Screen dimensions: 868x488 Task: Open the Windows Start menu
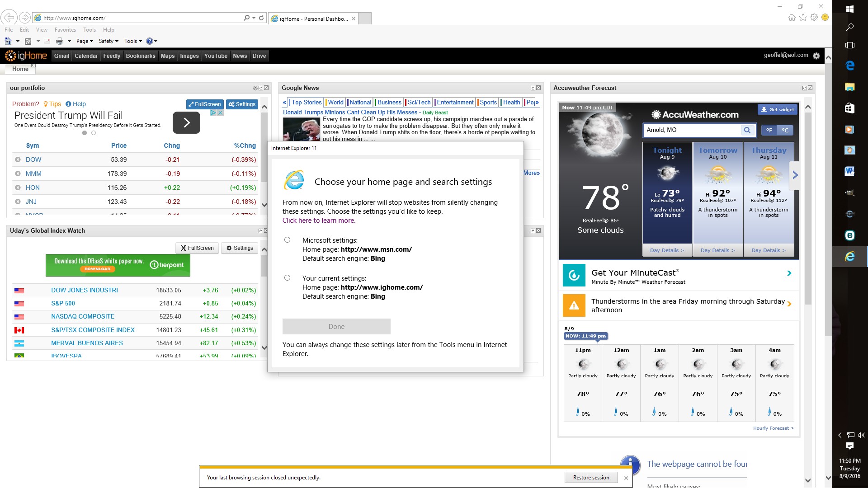[x=849, y=9]
